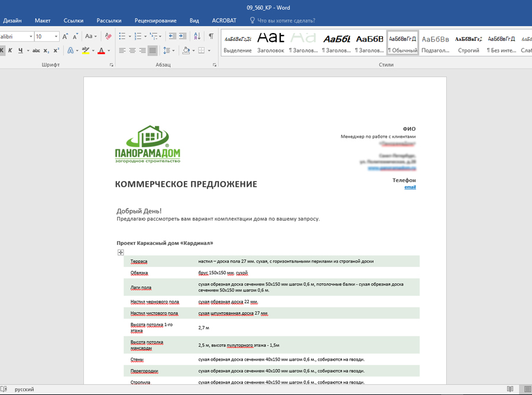Align text to the right
This screenshot has width=532, height=395.
[x=142, y=51]
